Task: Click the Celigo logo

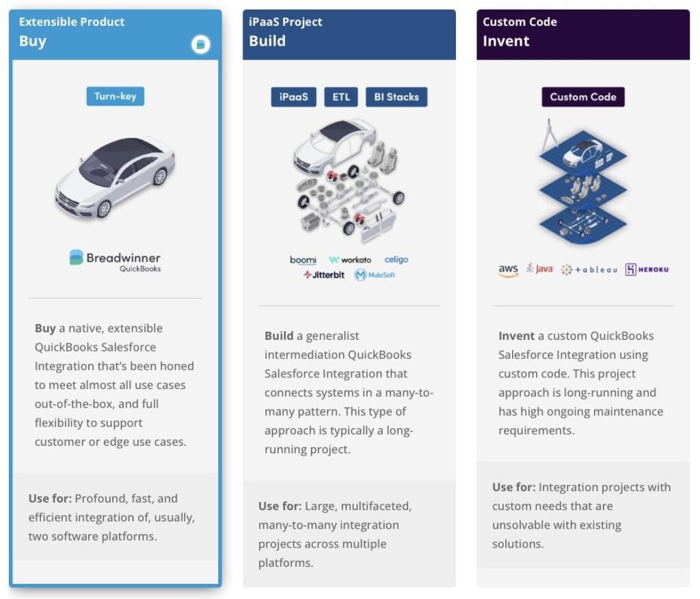Action: (x=396, y=260)
